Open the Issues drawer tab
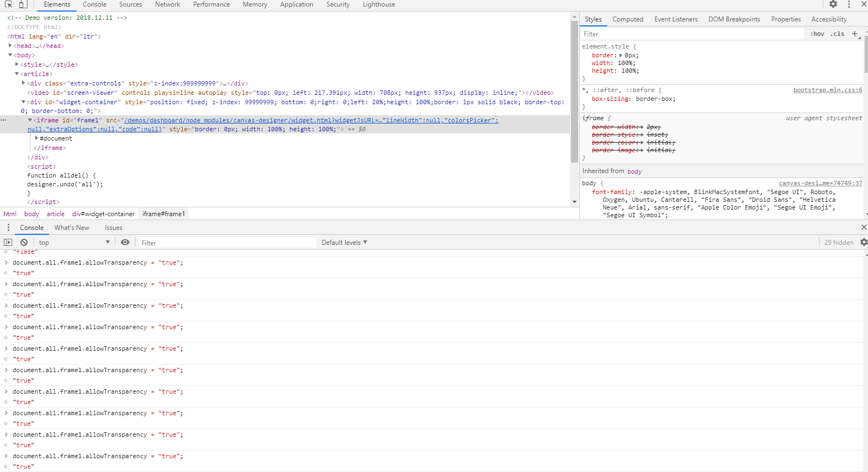This screenshot has height=472, width=868. pyautogui.click(x=114, y=228)
